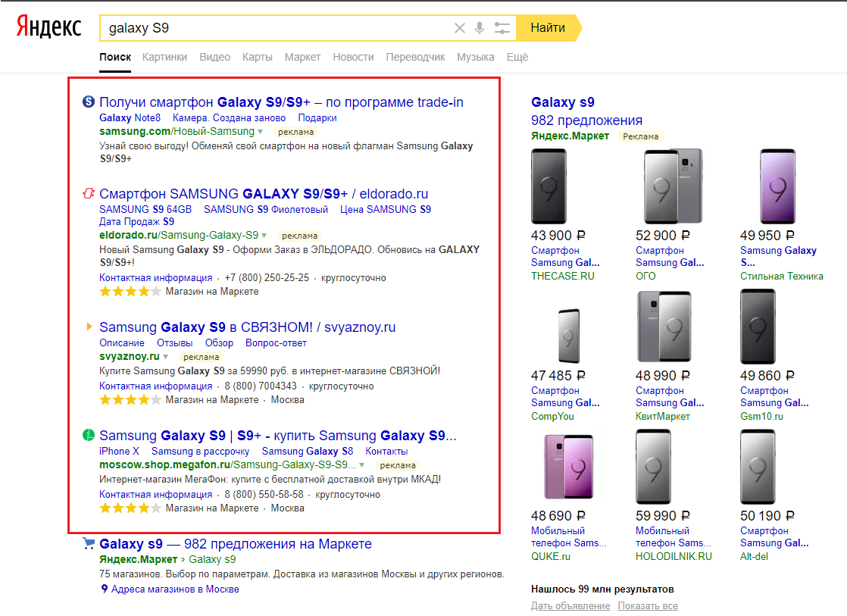The image size is (847, 616).
Task: Switch to the Видео tab
Action: (214, 58)
